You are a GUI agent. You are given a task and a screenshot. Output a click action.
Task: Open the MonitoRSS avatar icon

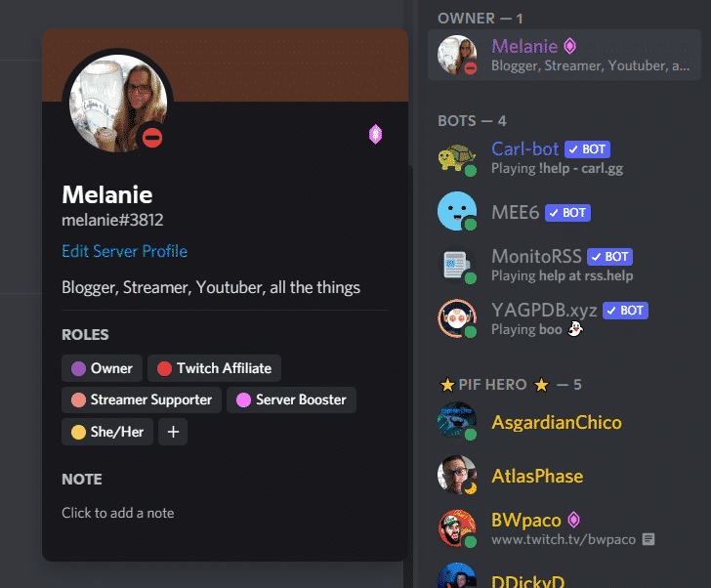(457, 265)
